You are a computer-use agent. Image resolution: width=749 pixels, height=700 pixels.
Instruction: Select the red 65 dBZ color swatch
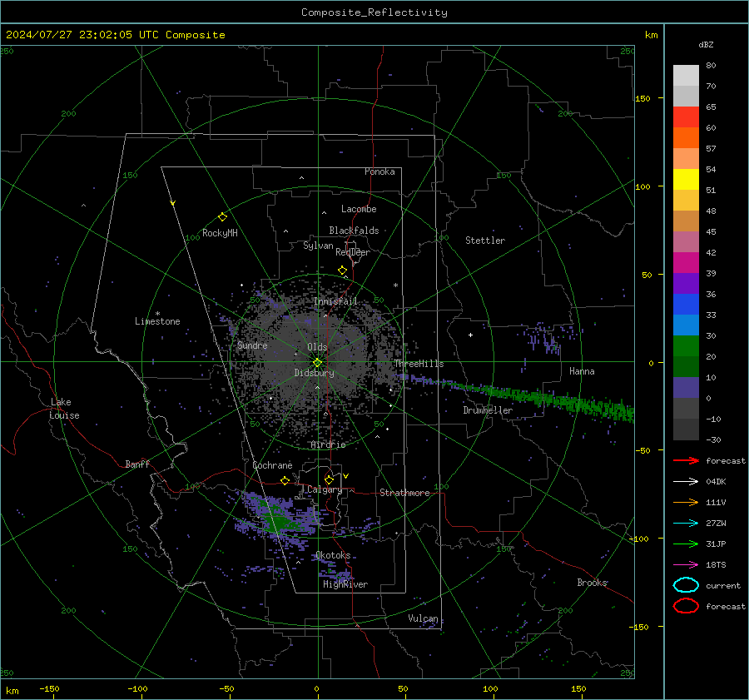(686, 117)
